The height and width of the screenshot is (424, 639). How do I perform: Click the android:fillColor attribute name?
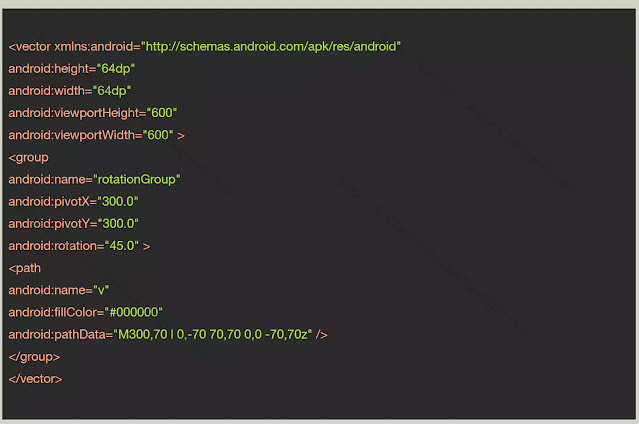coord(49,311)
